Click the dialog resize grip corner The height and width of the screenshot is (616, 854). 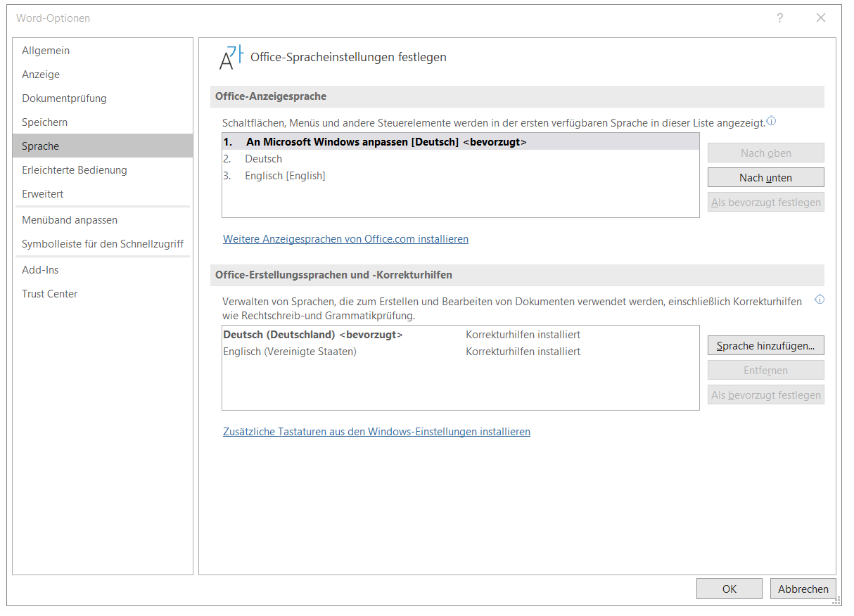pyautogui.click(x=836, y=601)
